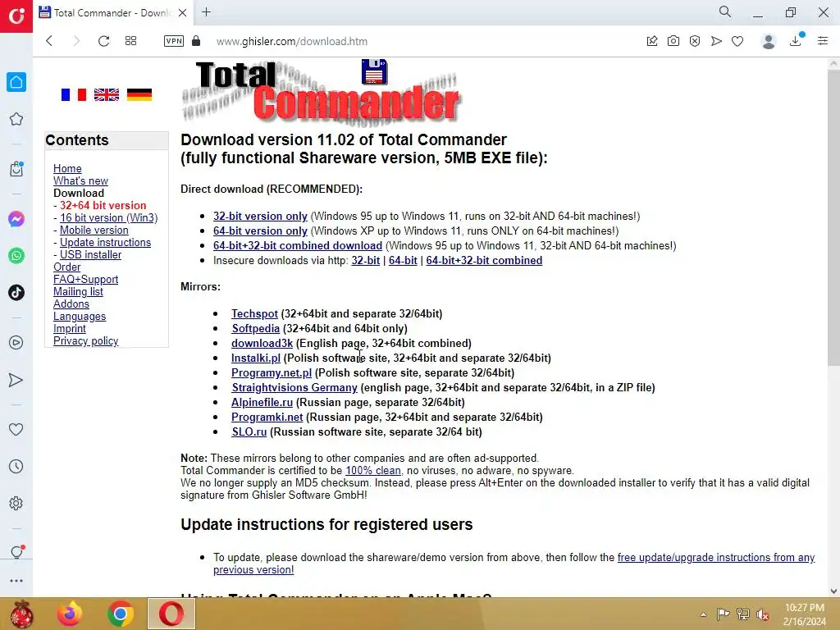This screenshot has width=840, height=630.
Task: Open FAQ+Support link
Action: tap(85, 280)
